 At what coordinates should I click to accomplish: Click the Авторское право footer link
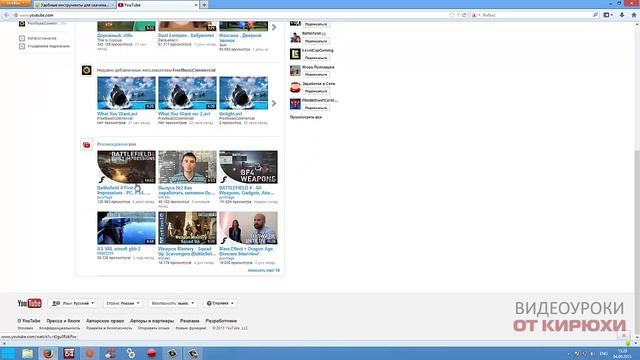pos(105,321)
